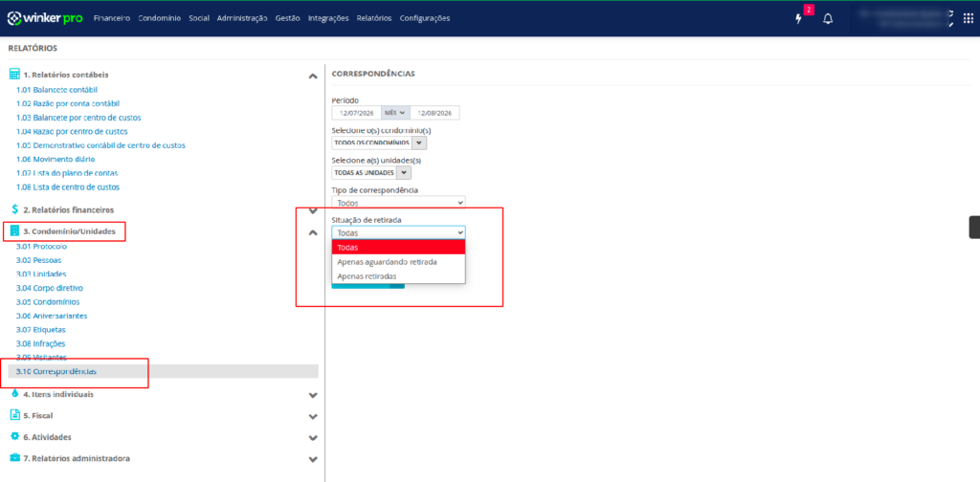Open the Social menu
The image size is (980, 482).
(x=199, y=18)
